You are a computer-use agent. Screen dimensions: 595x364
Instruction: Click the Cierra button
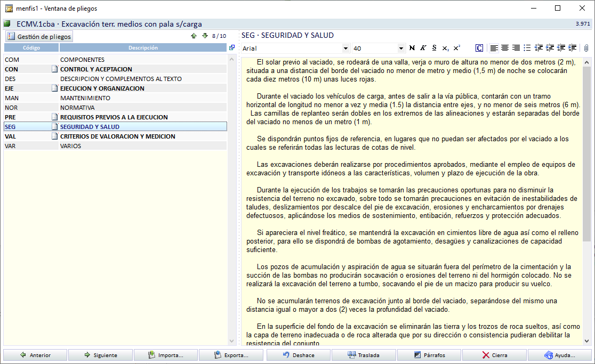pyautogui.click(x=494, y=355)
